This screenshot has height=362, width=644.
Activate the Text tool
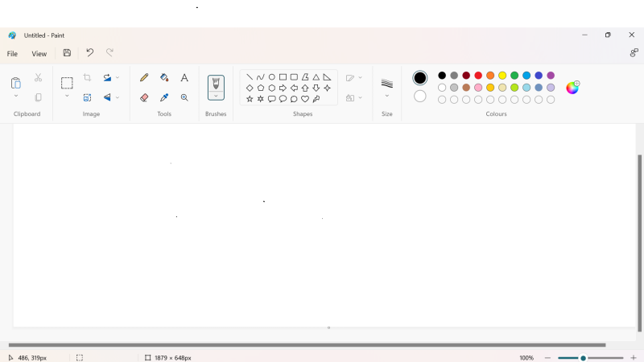point(184,78)
